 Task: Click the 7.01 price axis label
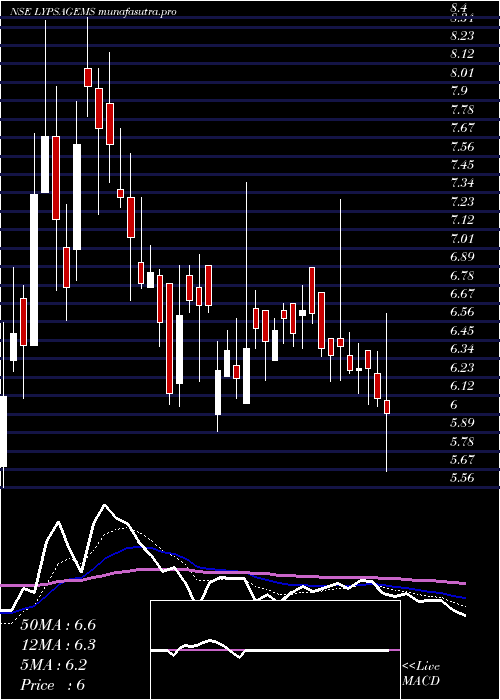[x=462, y=239]
